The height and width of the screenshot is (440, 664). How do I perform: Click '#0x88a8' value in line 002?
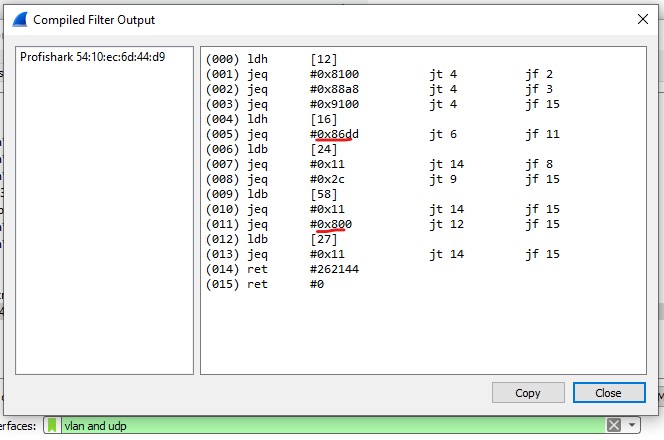pos(334,89)
